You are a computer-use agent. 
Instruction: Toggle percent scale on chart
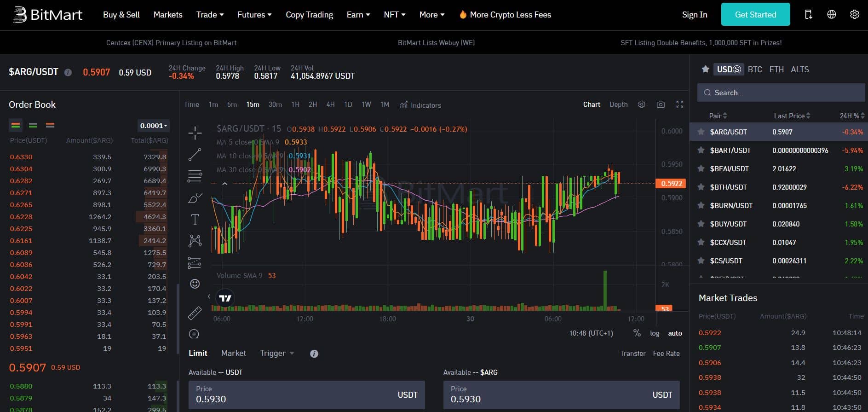point(637,333)
